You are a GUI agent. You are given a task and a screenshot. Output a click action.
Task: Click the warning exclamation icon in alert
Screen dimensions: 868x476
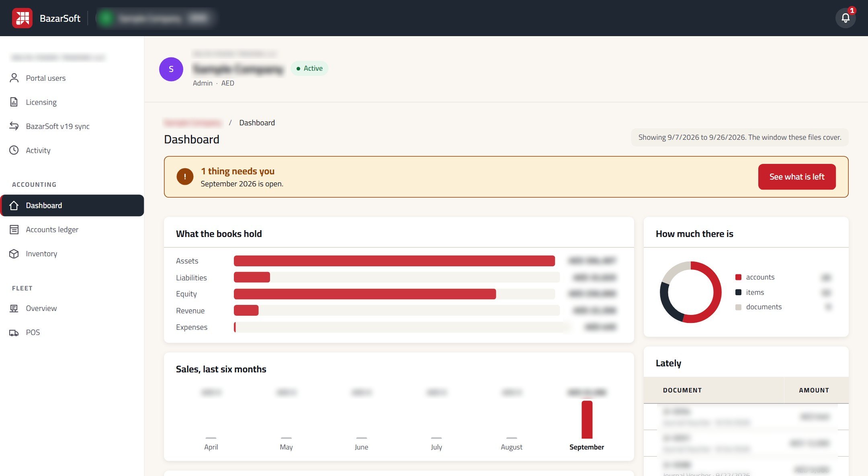(185, 177)
